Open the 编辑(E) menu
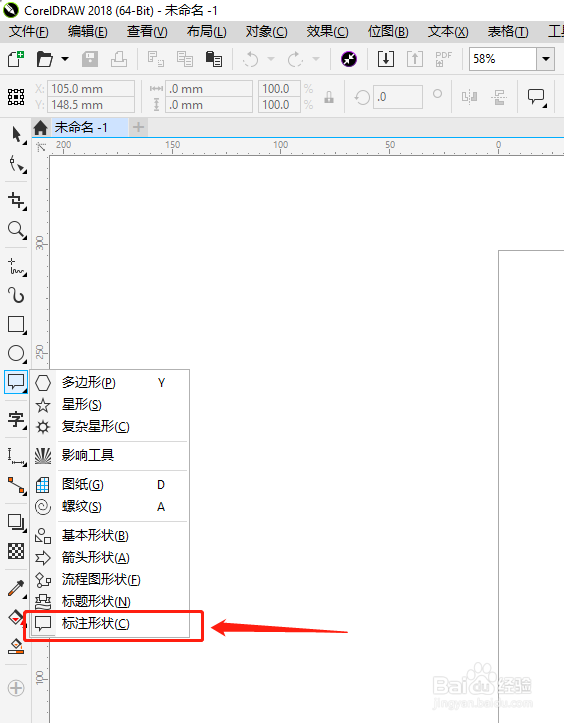This screenshot has height=723, width=564. (88, 32)
